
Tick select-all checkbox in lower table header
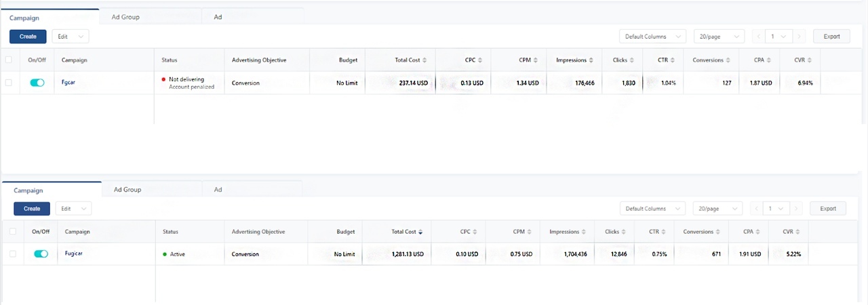tap(13, 232)
